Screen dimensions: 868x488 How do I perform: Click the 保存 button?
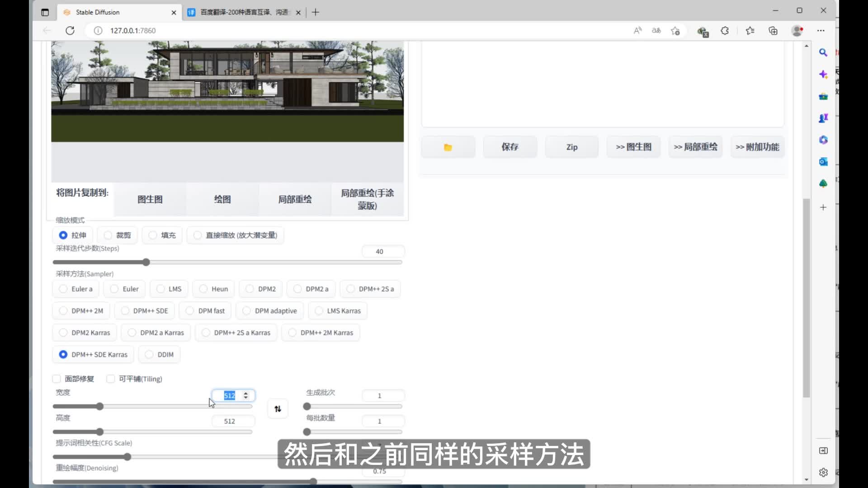[x=510, y=147]
